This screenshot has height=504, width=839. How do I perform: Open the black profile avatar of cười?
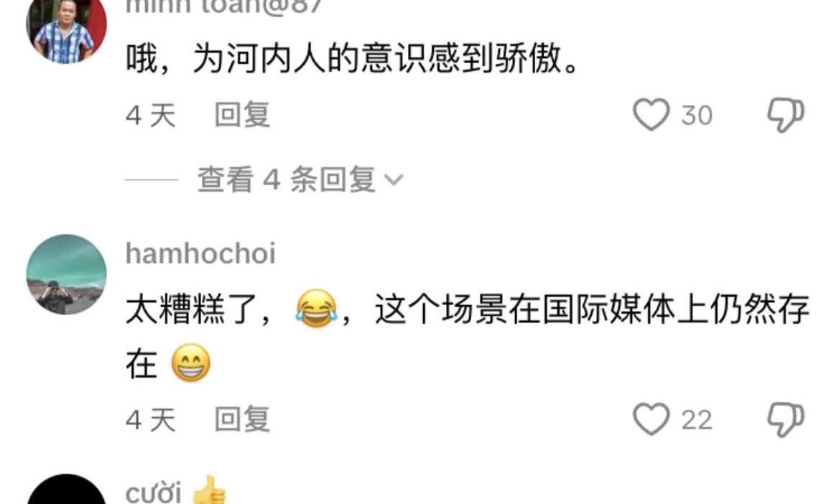(x=66, y=489)
